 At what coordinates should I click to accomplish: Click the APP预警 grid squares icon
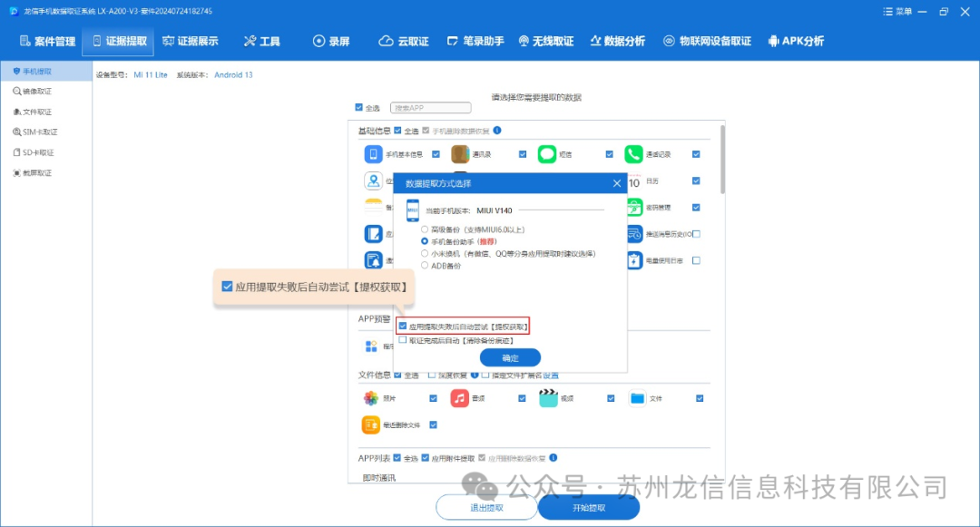click(x=371, y=346)
